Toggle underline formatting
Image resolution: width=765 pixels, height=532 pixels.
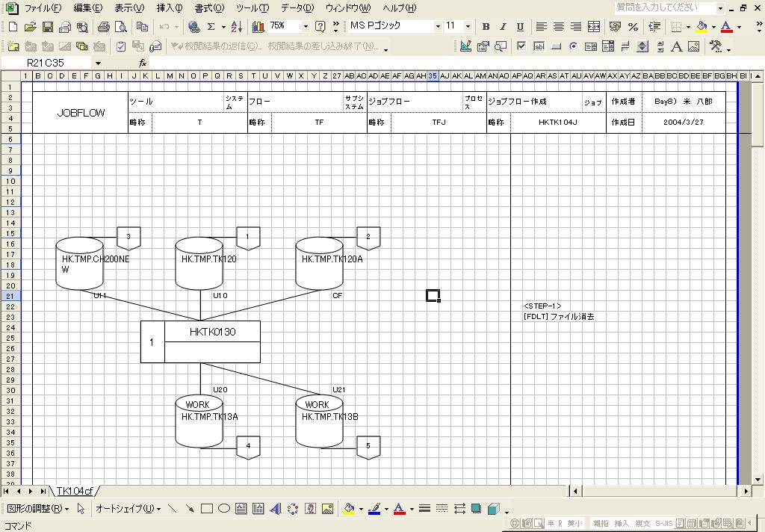(520, 26)
